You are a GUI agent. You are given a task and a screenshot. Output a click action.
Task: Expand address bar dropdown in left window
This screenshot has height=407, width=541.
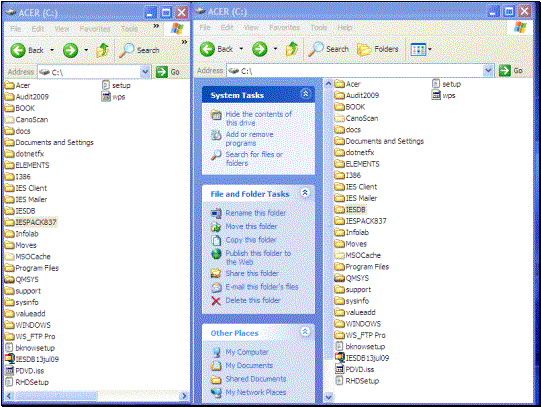coord(145,72)
